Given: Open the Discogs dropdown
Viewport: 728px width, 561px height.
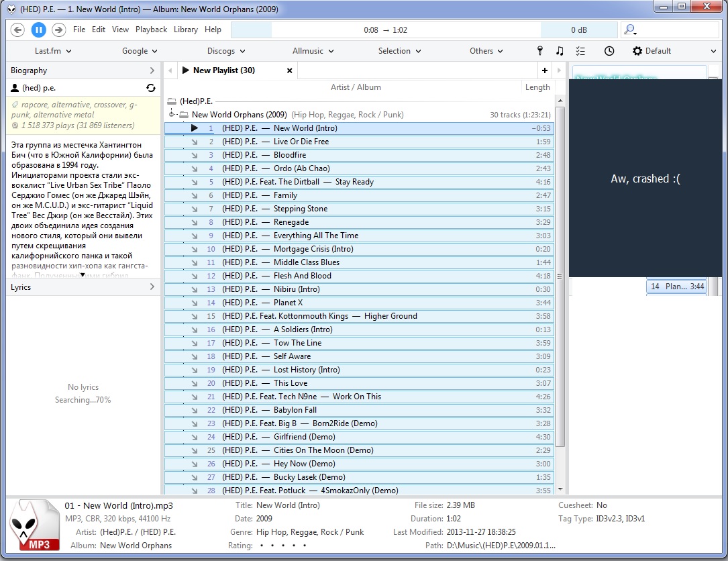Looking at the screenshot, I should pyautogui.click(x=226, y=51).
